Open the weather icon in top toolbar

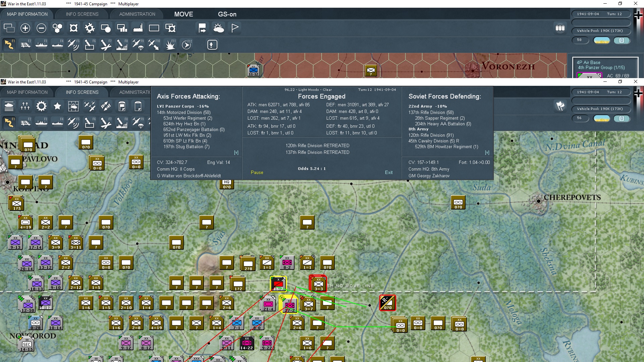[219, 28]
